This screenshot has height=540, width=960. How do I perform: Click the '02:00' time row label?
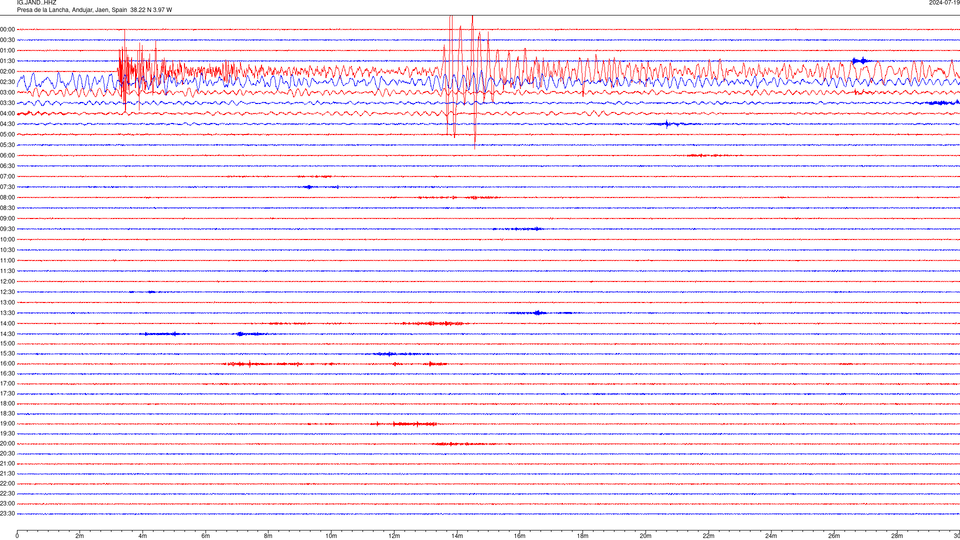point(7,71)
